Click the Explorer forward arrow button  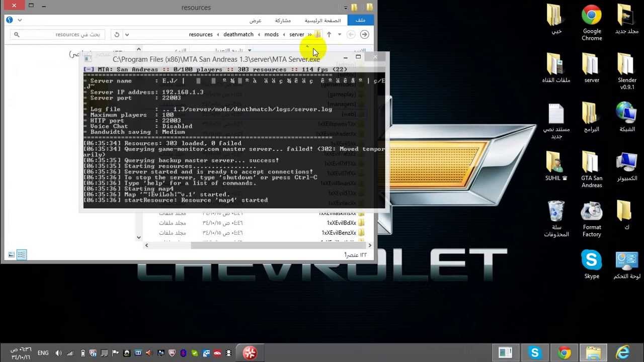[x=365, y=34]
